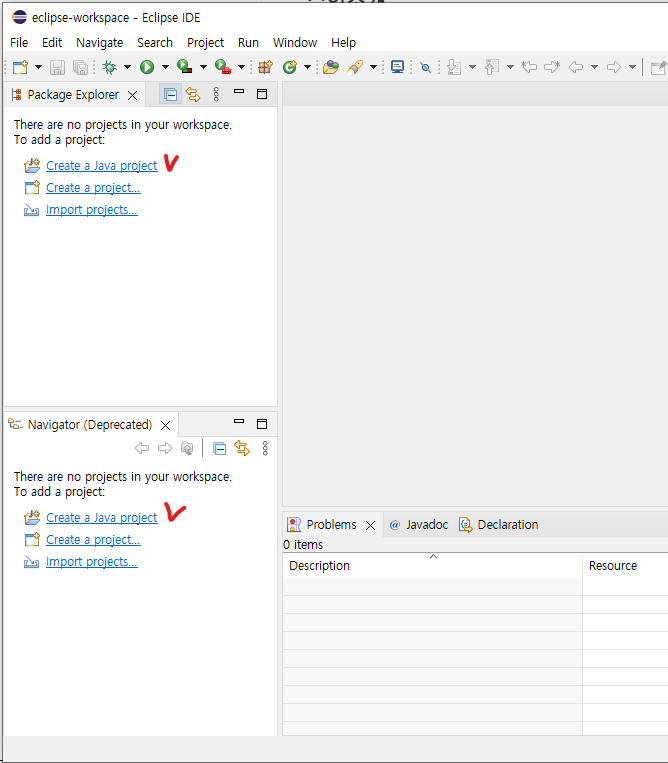Click the toolbar Back arrow
Screen dimensions: 668x763
pyautogui.click(x=576, y=67)
